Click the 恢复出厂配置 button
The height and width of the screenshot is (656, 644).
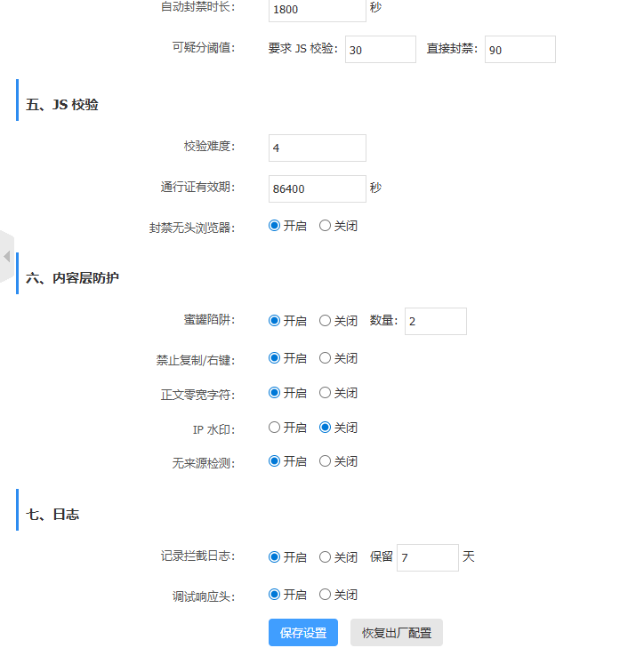(x=397, y=633)
